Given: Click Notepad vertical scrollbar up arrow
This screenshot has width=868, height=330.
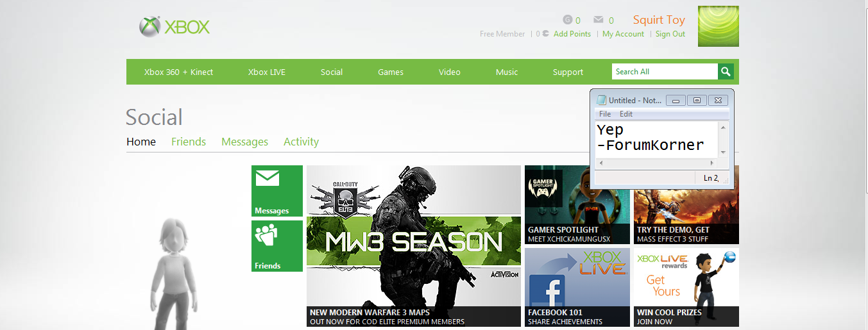Looking at the screenshot, I should coord(724,127).
